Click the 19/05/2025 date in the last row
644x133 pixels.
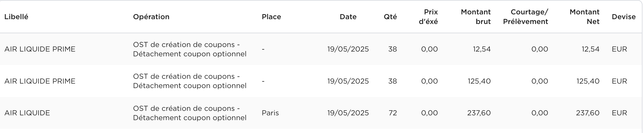tap(348, 113)
